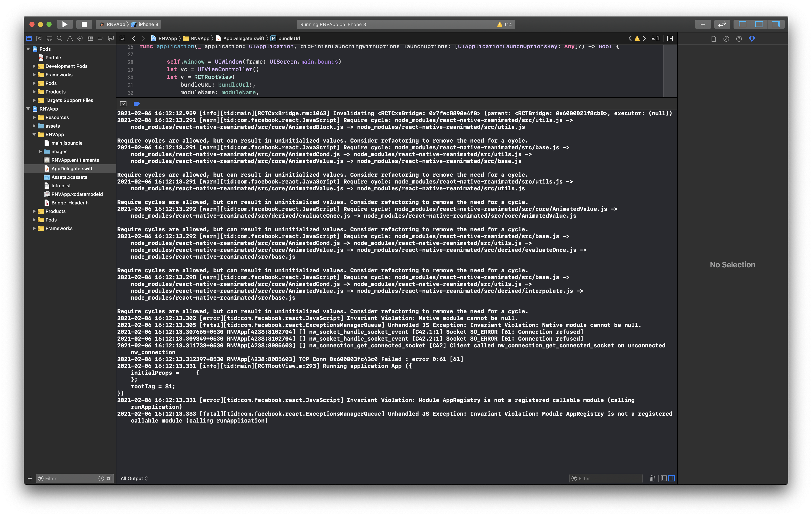The image size is (812, 516).
Task: Select Info.plist in navigator
Action: point(61,186)
